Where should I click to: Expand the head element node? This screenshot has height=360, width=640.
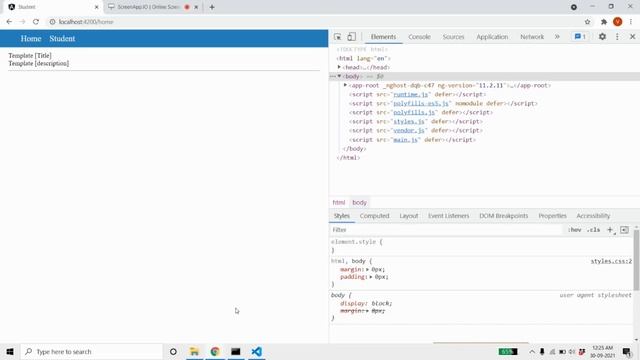pos(339,67)
